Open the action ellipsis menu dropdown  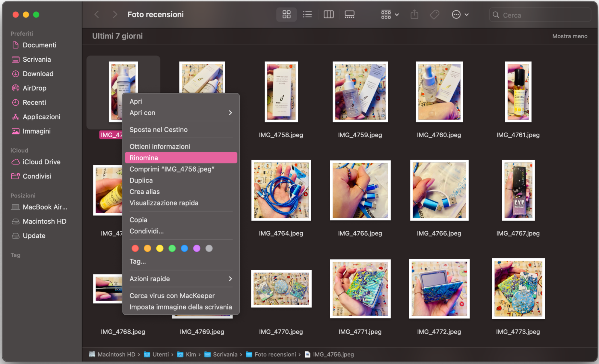click(x=460, y=14)
